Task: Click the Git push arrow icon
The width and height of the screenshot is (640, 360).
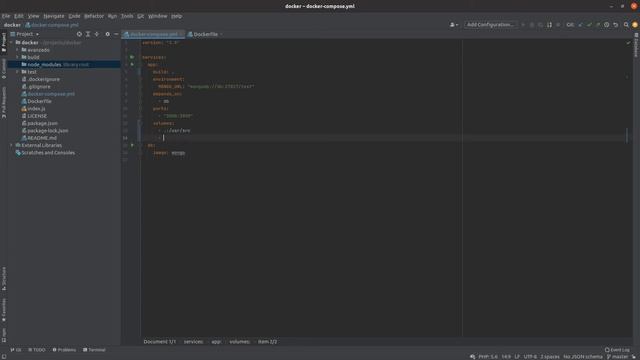Action: [598, 25]
